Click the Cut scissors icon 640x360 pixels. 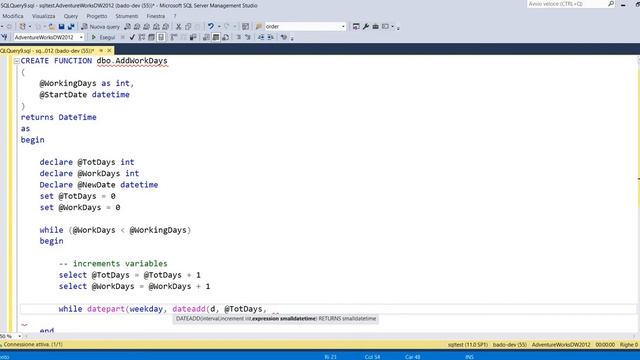pyautogui.click(x=178, y=27)
